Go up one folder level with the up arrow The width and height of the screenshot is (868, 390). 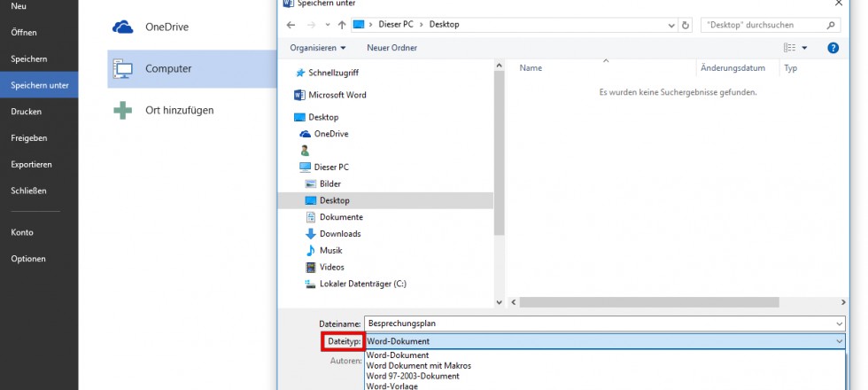(x=342, y=25)
